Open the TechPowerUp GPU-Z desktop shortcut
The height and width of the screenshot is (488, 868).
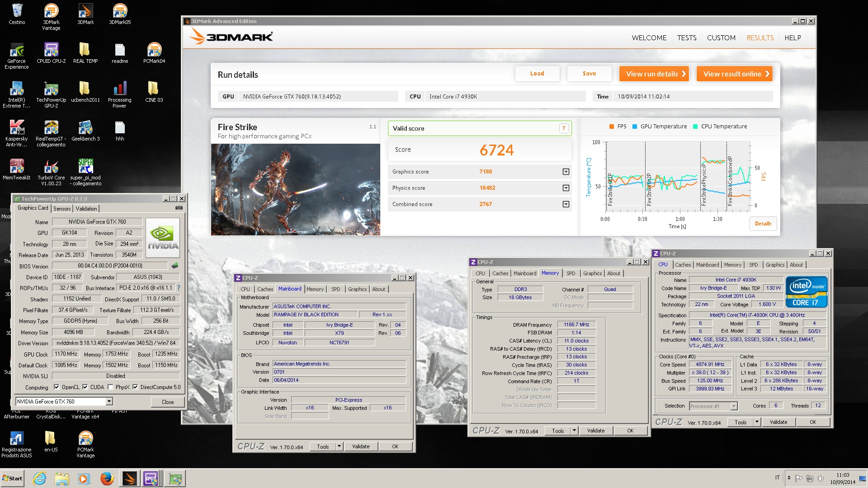coord(51,94)
